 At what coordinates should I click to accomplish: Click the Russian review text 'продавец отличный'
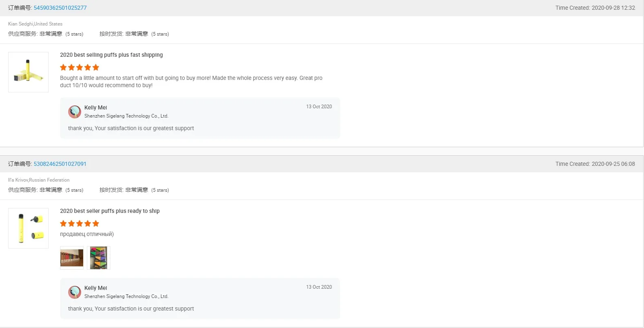point(87,234)
